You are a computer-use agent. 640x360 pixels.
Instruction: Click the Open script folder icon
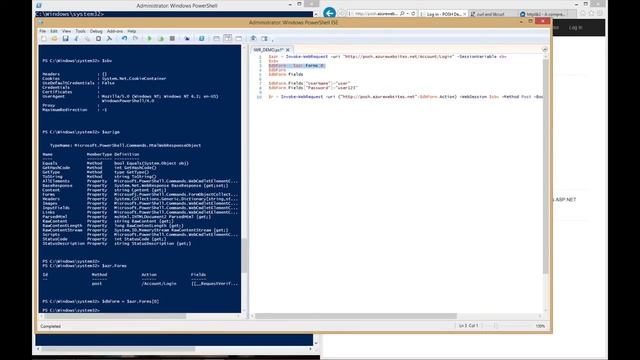tap(54, 38)
